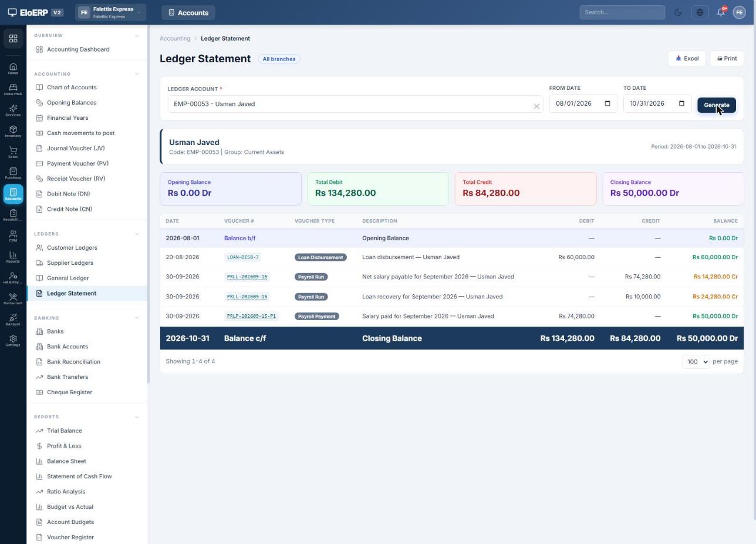Open the language globe icon
Screen dimensions: 756x544
[700, 12]
